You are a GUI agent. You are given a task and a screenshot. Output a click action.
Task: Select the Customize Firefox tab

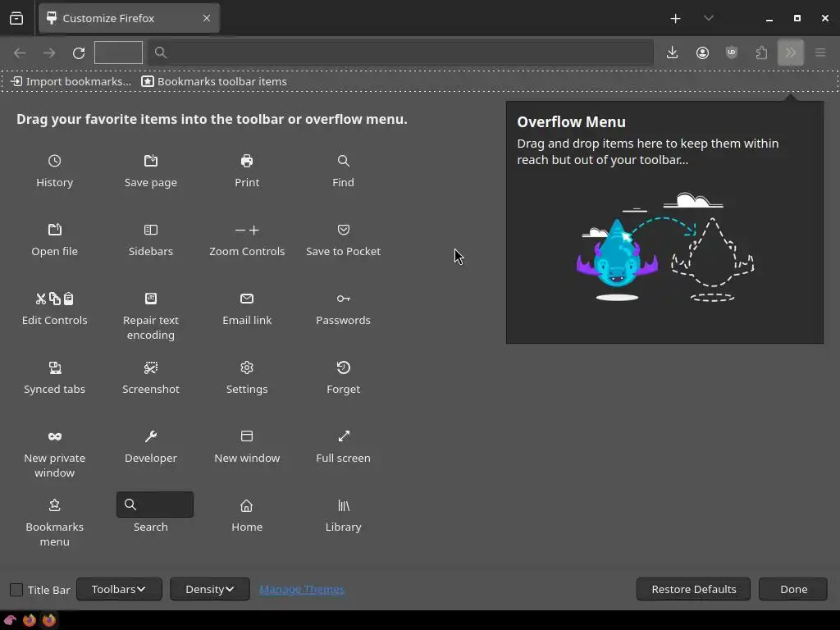coord(129,18)
